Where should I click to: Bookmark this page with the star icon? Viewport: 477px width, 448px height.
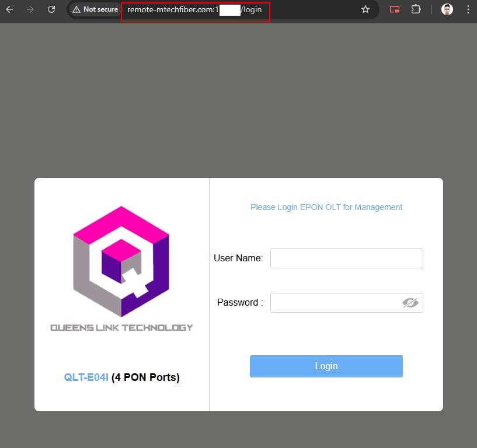[365, 9]
